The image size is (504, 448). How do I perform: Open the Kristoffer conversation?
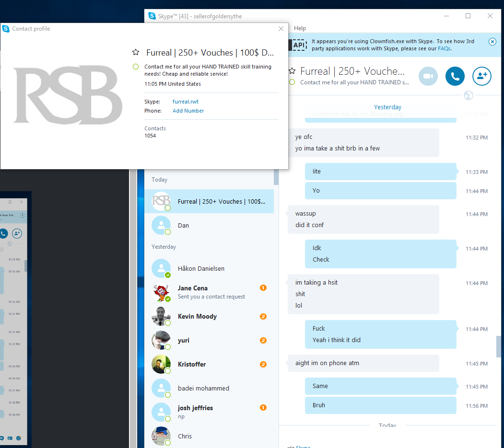(x=209, y=364)
